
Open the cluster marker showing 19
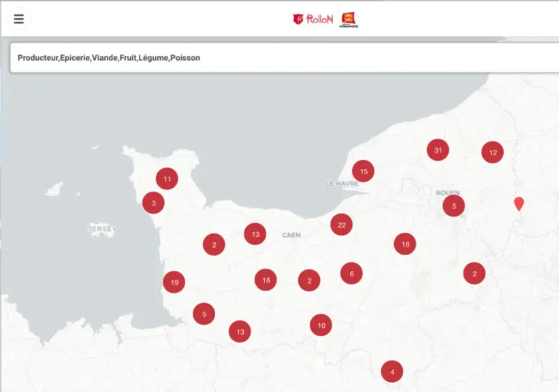pyautogui.click(x=174, y=282)
